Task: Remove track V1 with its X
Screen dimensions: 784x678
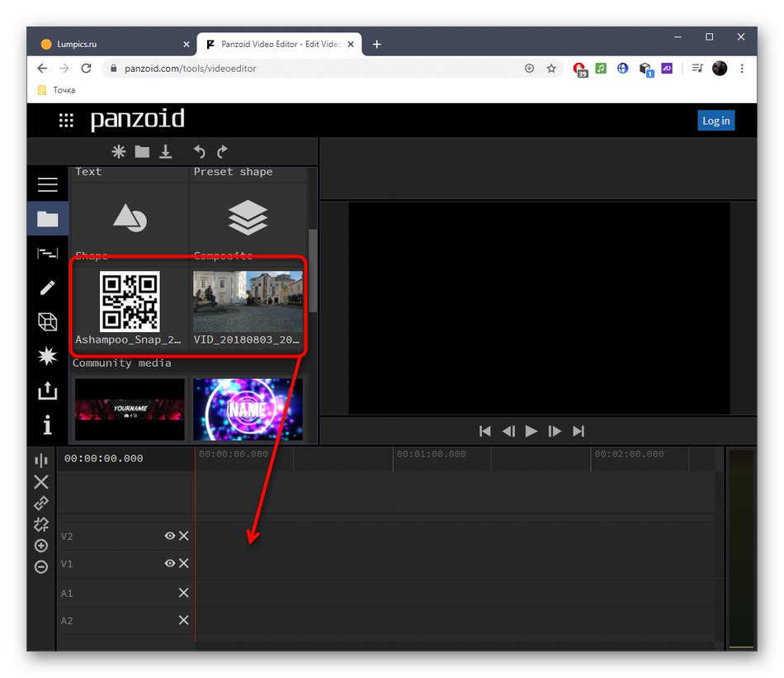Action: point(183,563)
